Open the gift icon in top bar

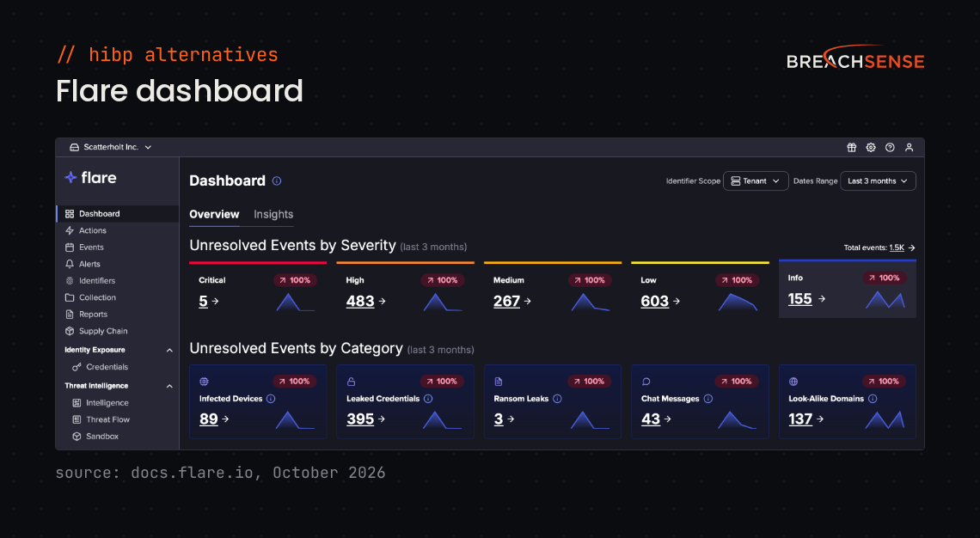pyautogui.click(x=851, y=148)
